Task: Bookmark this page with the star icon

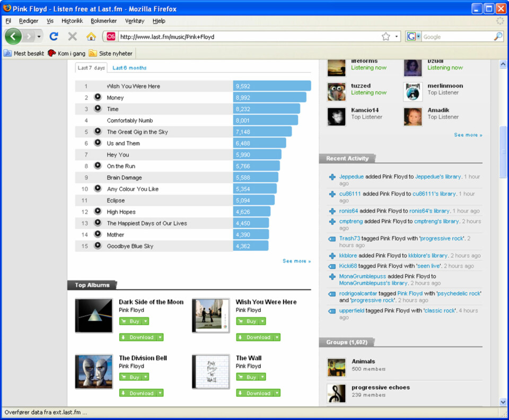Action: pos(385,37)
